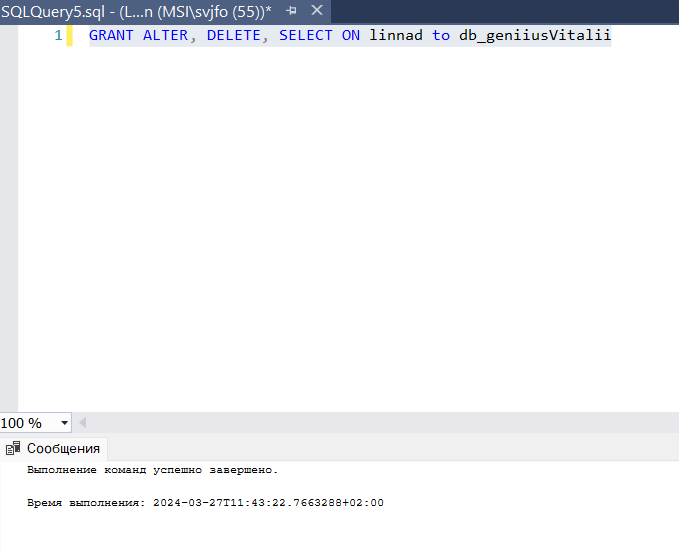Click the ALTER keyword in line 1
This screenshot has width=679, height=553.
pos(165,35)
